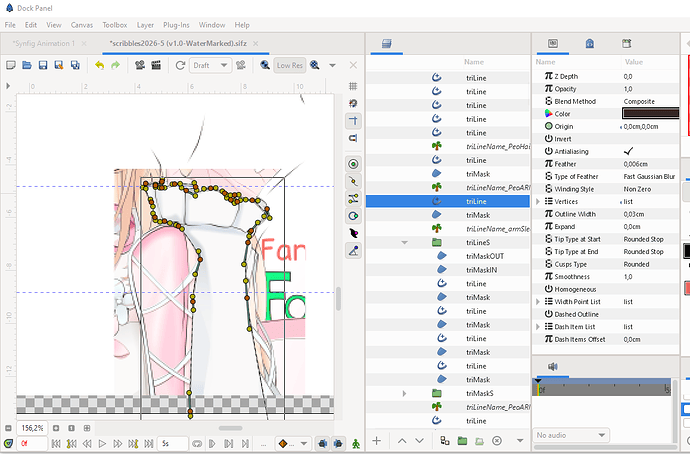Open the No audio dropdown

click(x=571, y=435)
